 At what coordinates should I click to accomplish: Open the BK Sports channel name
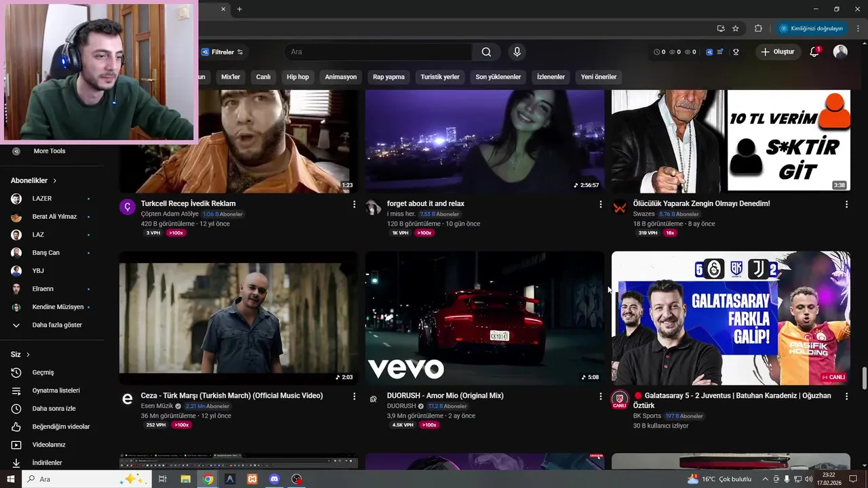647,416
